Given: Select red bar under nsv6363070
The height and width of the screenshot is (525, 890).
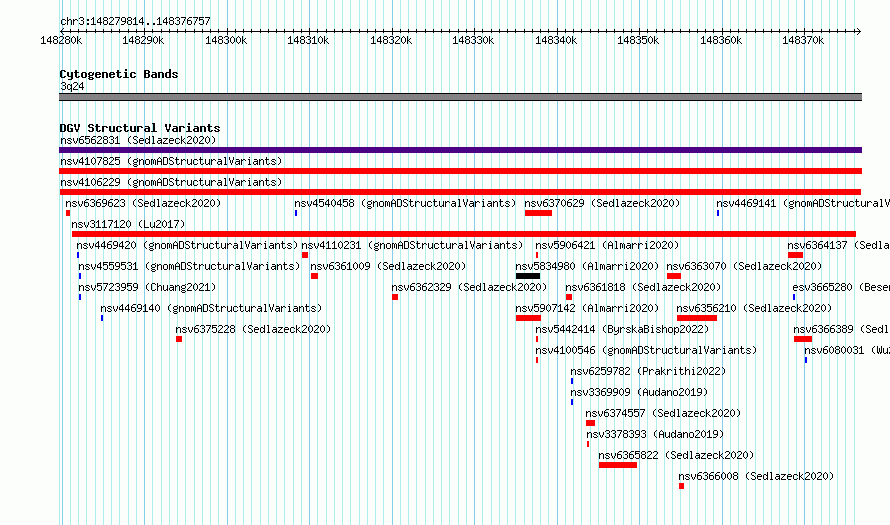Looking at the screenshot, I should pyautogui.click(x=674, y=276).
